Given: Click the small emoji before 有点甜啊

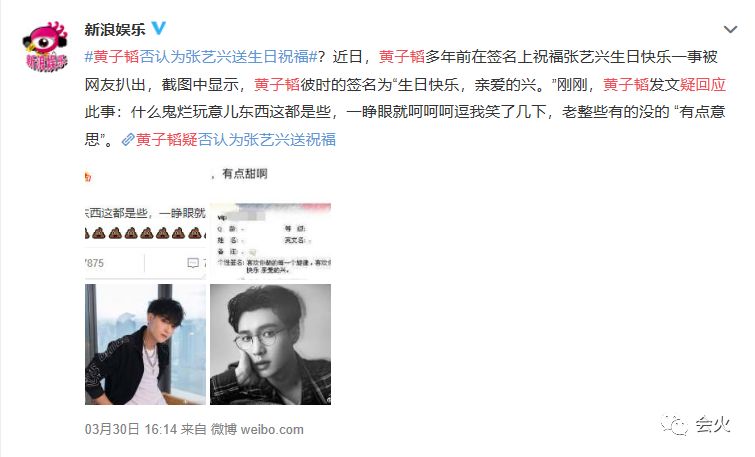Looking at the screenshot, I should tap(88, 177).
